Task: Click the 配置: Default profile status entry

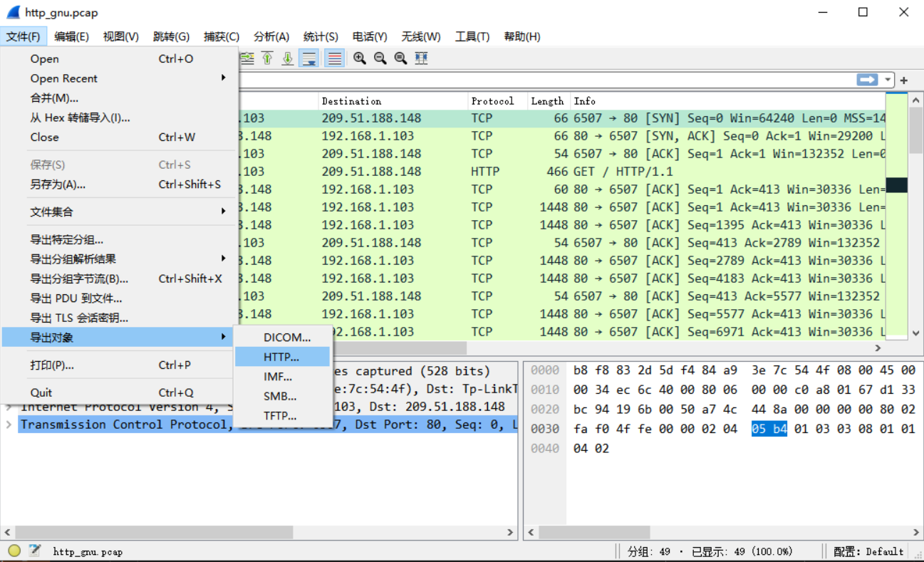Action: tap(868, 551)
